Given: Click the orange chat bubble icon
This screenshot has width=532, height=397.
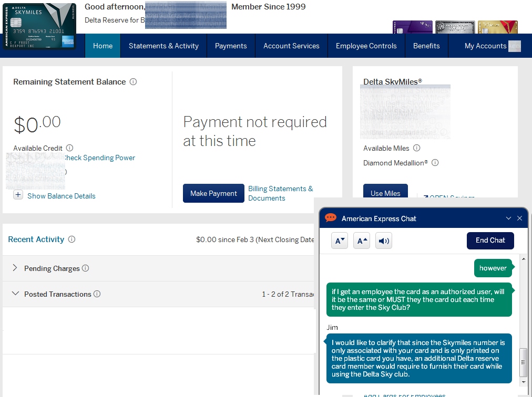Looking at the screenshot, I should 331,218.
